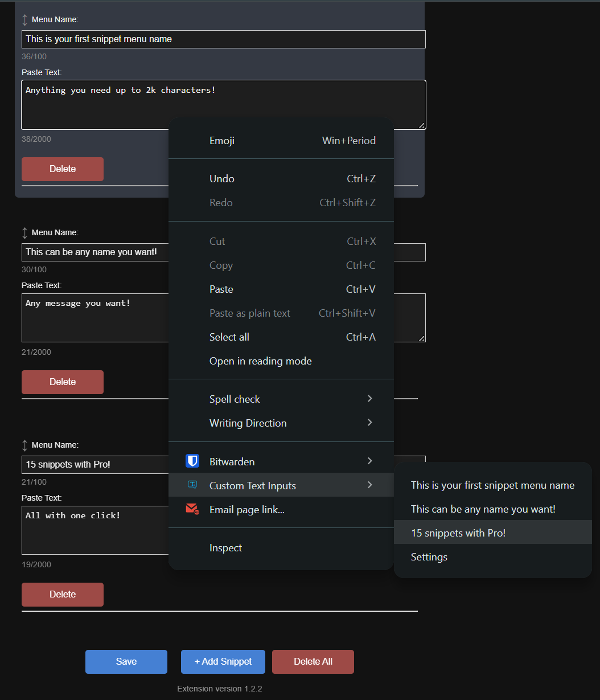Pick '15 snippets with Pro!' in submenu
Image resolution: width=600 pixels, height=700 pixels.
[493, 533]
